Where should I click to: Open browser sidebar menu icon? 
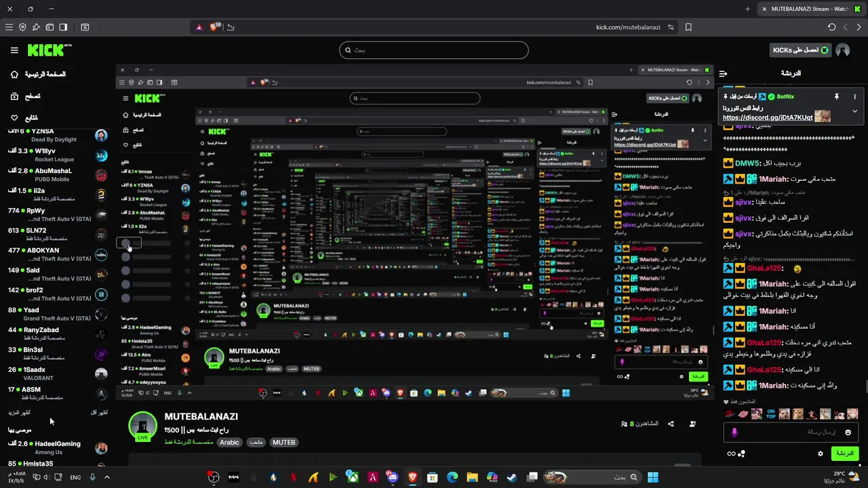click(x=9, y=27)
